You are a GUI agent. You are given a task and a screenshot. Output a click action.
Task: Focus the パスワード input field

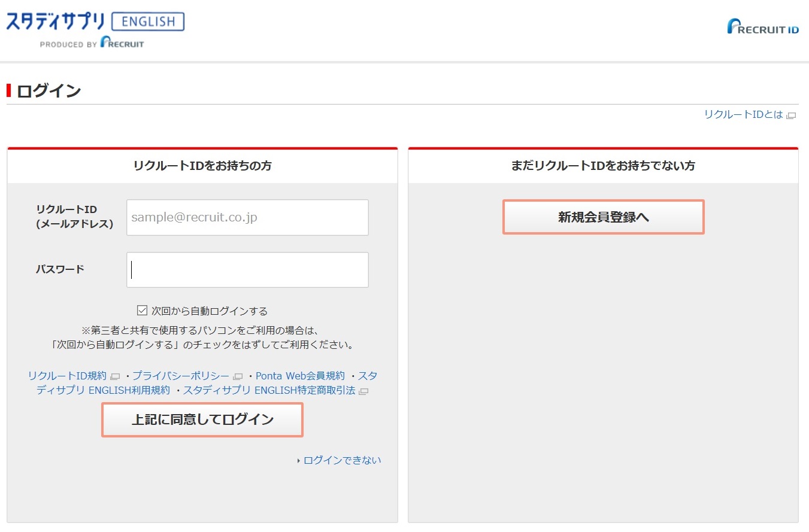tap(247, 270)
